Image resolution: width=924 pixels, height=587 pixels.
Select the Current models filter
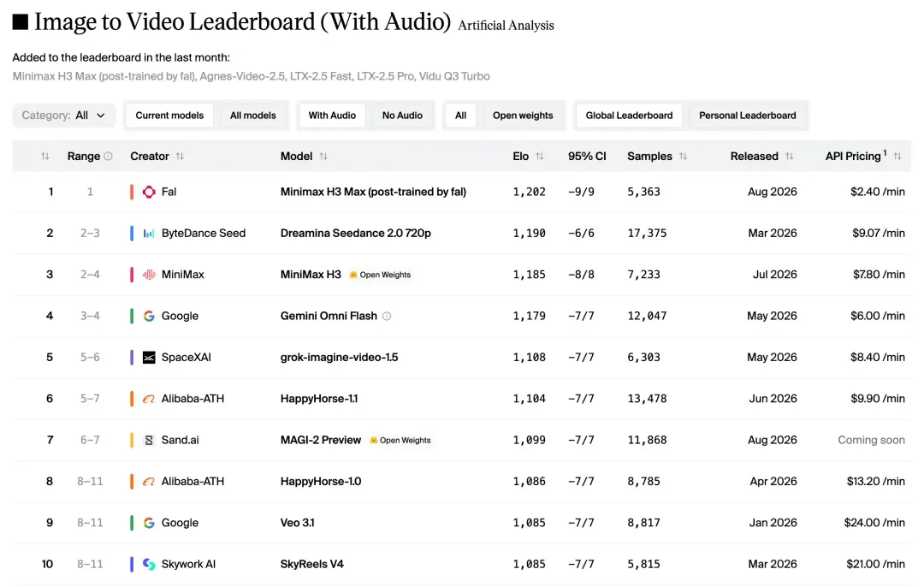tap(169, 116)
